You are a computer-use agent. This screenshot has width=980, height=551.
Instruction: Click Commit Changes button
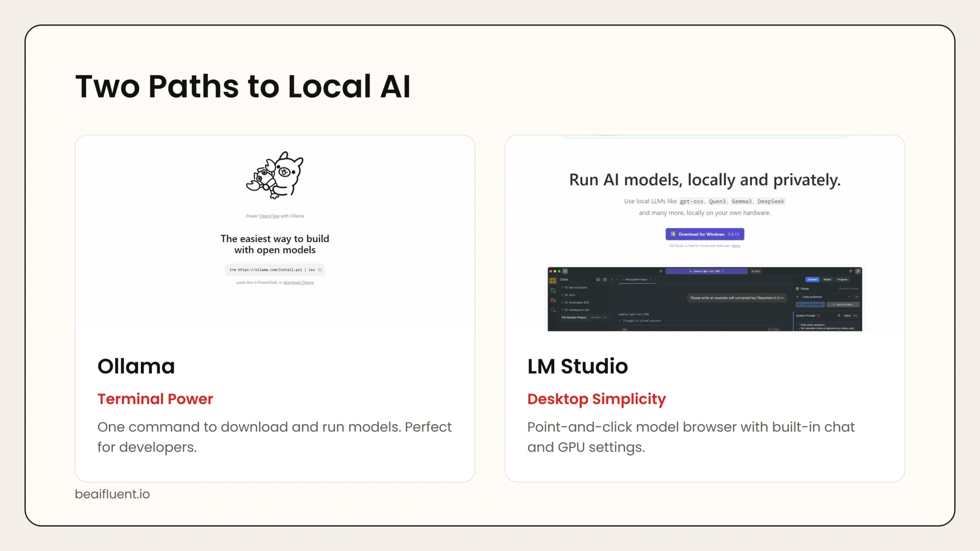click(810, 305)
